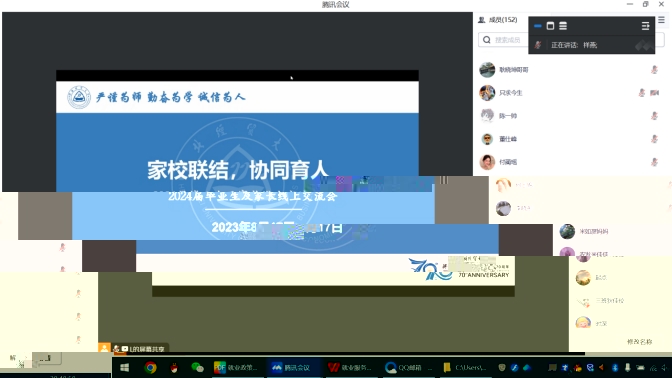Select the first member's avatar in list

pos(487,69)
